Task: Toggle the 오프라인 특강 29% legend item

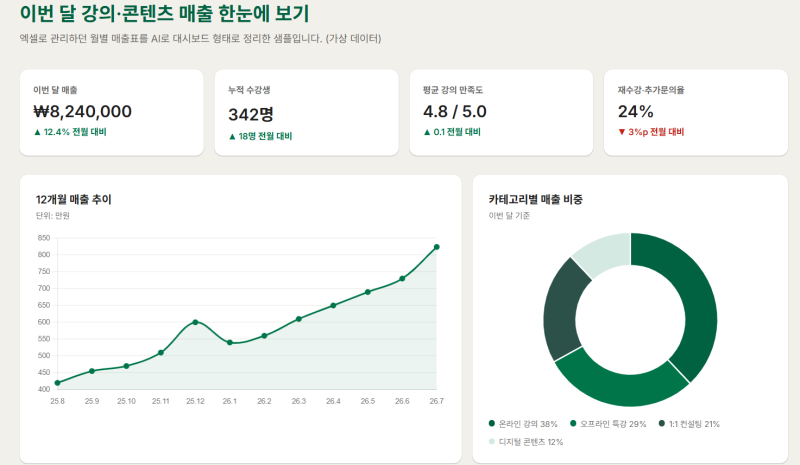Action: 608,424
